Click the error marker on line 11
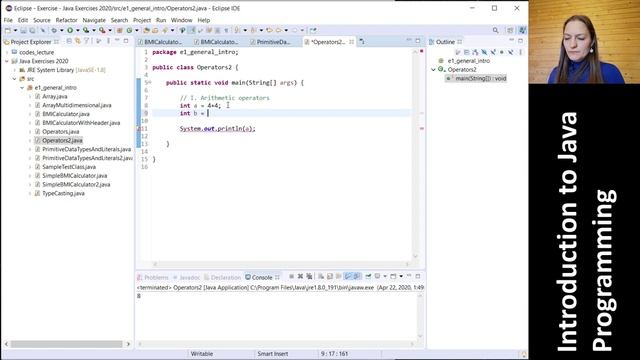 [x=139, y=129]
